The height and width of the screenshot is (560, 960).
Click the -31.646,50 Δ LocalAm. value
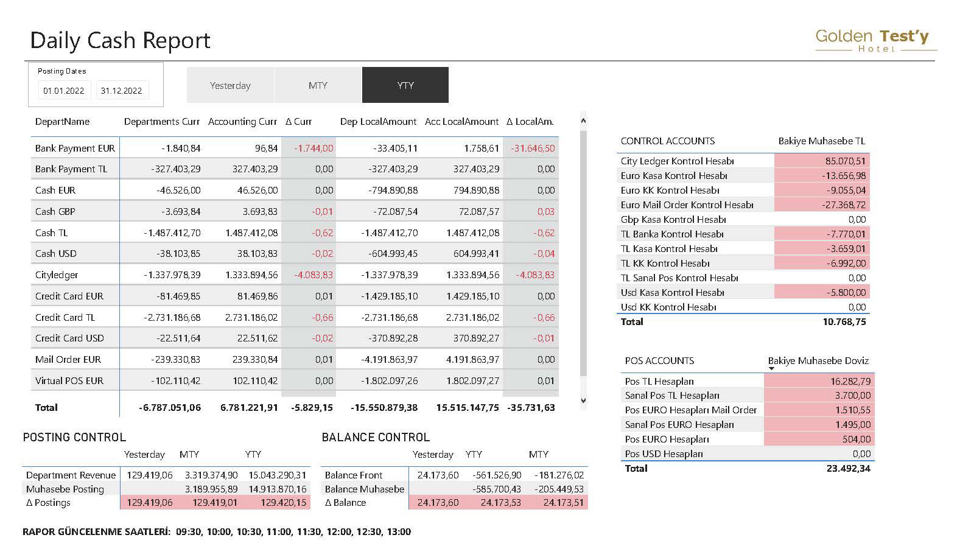click(x=533, y=149)
